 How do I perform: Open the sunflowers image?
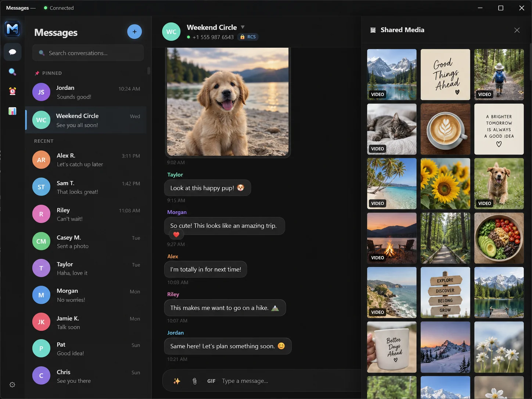(x=445, y=184)
